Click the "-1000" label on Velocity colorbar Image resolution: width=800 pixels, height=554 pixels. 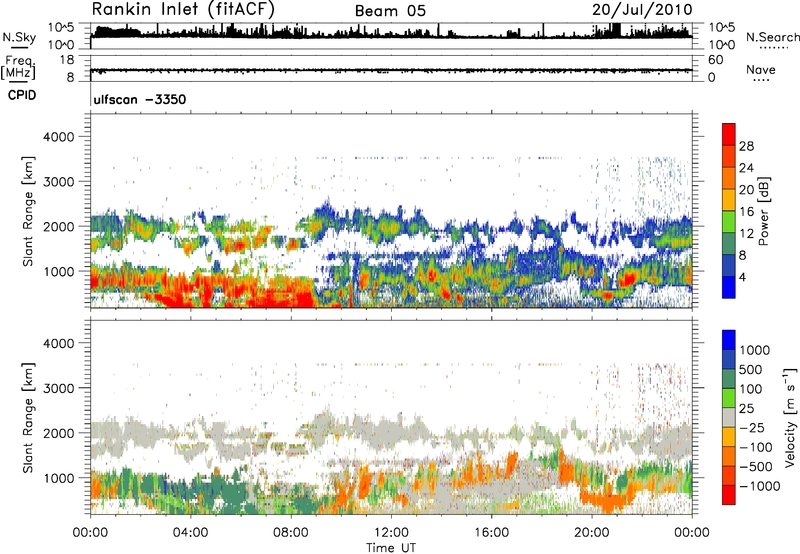759,486
